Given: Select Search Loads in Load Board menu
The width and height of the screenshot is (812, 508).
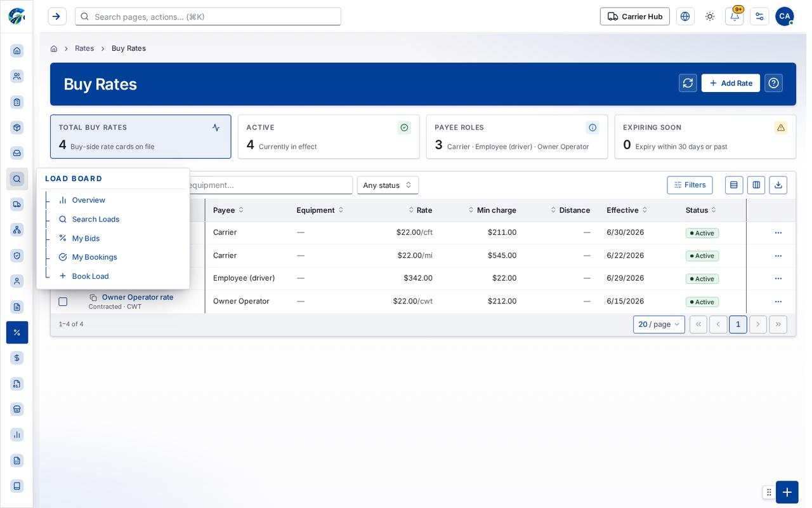Looking at the screenshot, I should pos(96,219).
